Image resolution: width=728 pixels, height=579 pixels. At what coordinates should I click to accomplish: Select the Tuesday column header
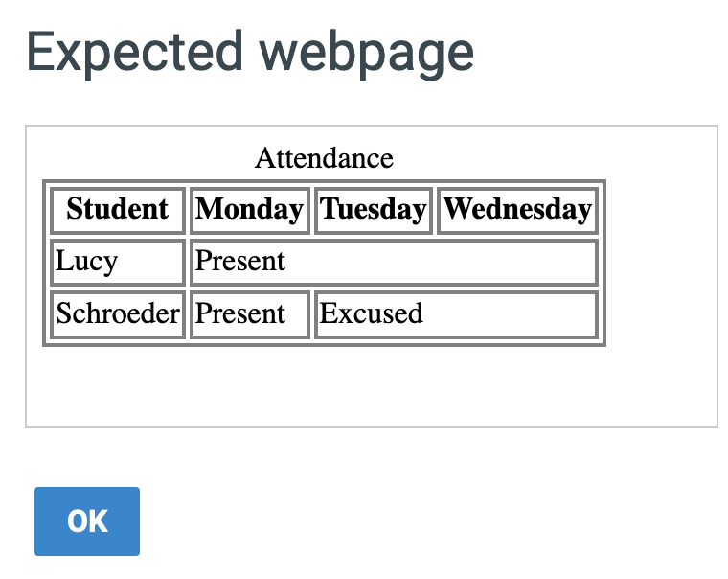[x=373, y=210]
